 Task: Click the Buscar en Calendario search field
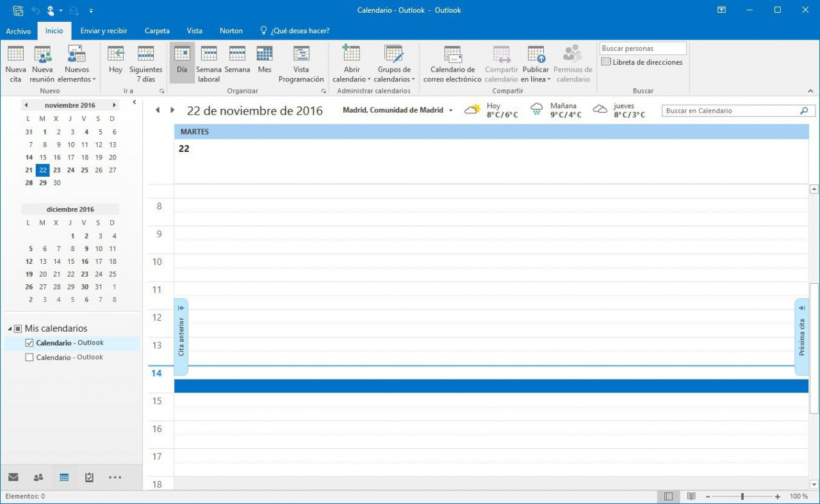point(730,111)
